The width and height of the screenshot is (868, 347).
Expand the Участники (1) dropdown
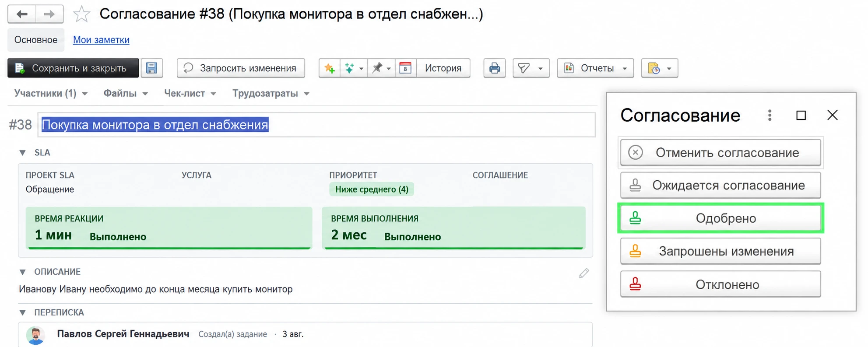coord(51,93)
